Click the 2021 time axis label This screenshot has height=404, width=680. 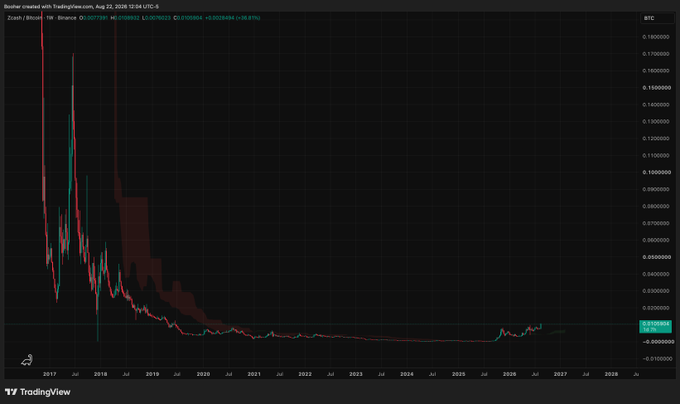coord(254,374)
